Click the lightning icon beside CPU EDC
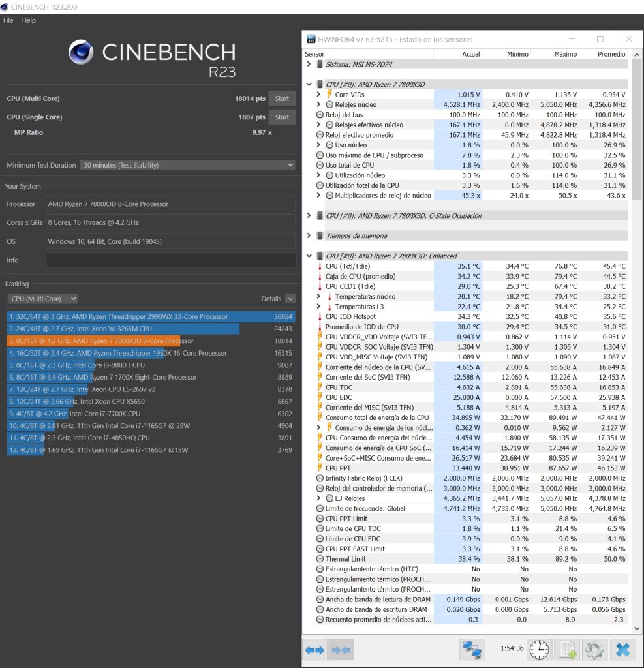 click(x=320, y=397)
